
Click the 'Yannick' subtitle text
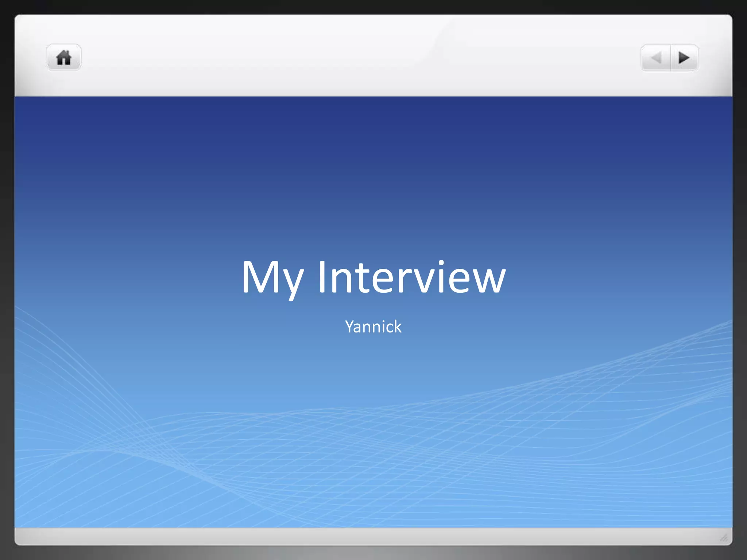pyautogui.click(x=373, y=327)
